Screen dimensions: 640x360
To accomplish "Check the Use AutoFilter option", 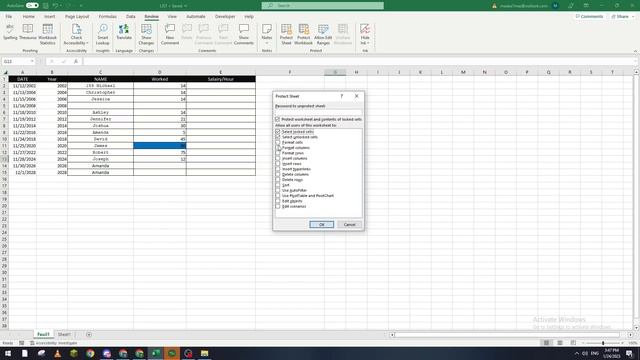I will tap(278, 190).
